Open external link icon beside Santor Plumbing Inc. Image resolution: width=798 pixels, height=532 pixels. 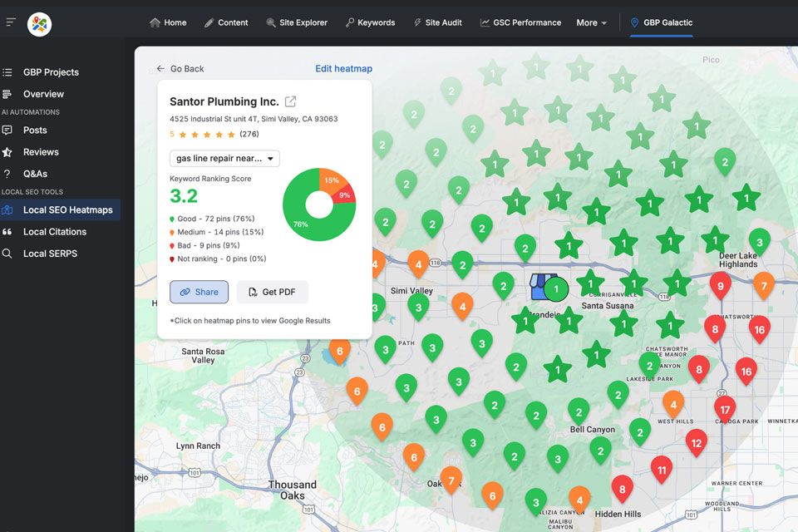coord(290,101)
